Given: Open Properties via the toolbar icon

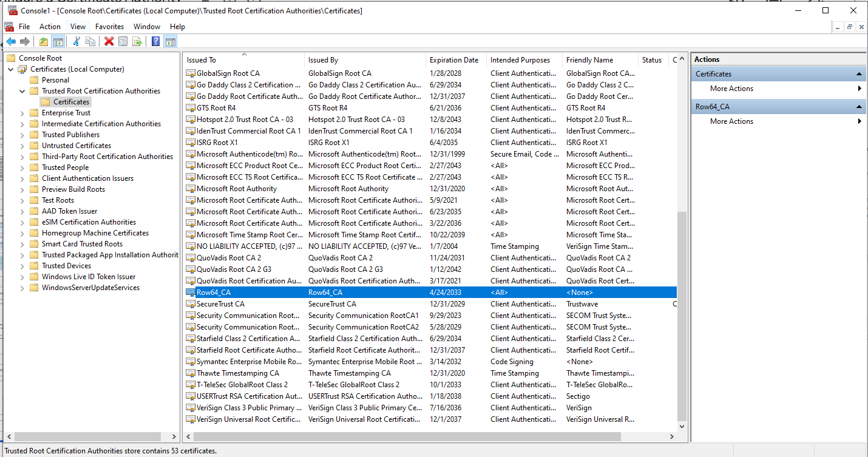Looking at the screenshot, I should click(123, 41).
